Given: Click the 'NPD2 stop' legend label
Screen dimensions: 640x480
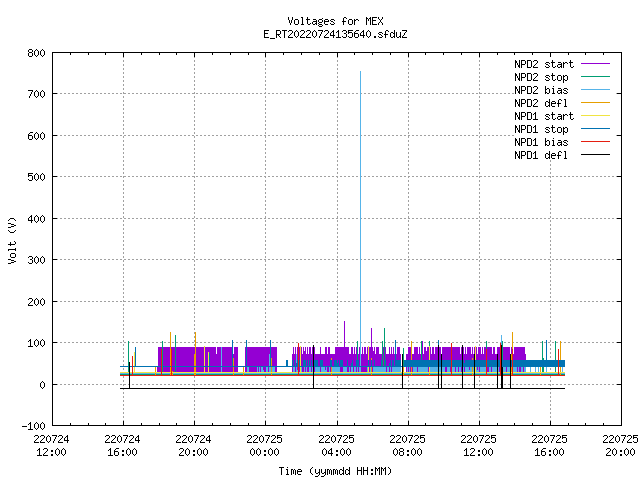Looking at the screenshot, I should pyautogui.click(x=541, y=77).
